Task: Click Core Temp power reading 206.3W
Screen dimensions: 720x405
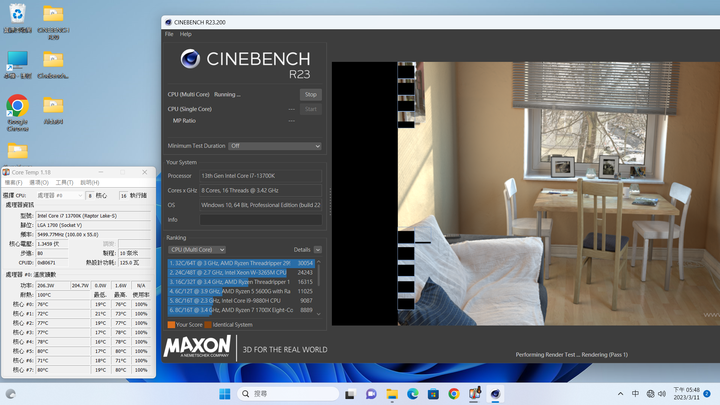Action: pyautogui.click(x=52, y=286)
